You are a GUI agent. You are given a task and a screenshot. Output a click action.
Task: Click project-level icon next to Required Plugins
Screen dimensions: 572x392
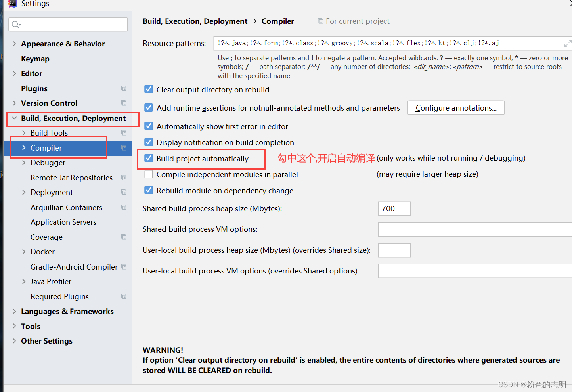tap(124, 296)
